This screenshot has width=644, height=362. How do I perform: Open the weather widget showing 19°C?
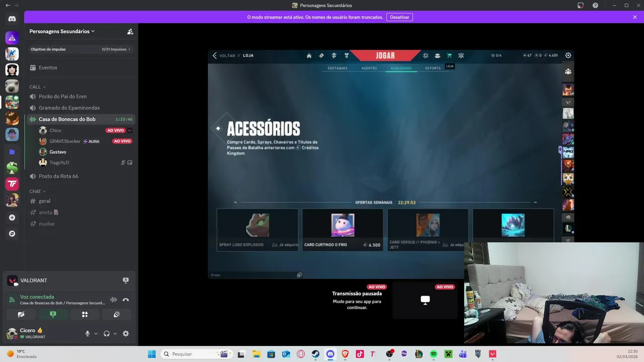point(22,354)
